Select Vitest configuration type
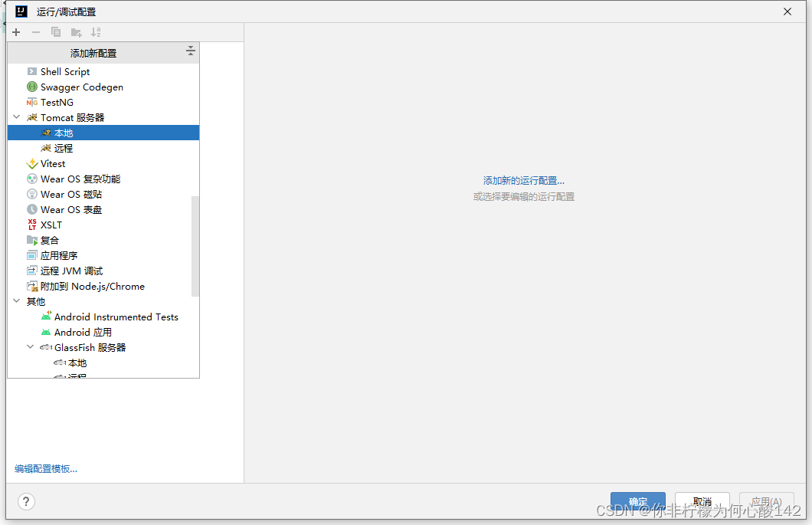Viewport: 812px width, 525px height. click(103, 164)
